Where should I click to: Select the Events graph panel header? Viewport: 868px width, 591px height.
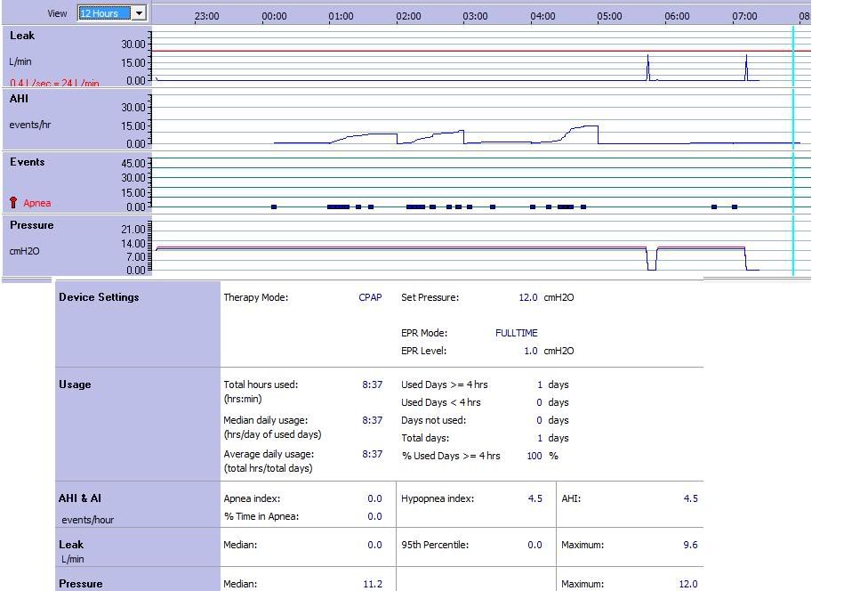coord(27,162)
